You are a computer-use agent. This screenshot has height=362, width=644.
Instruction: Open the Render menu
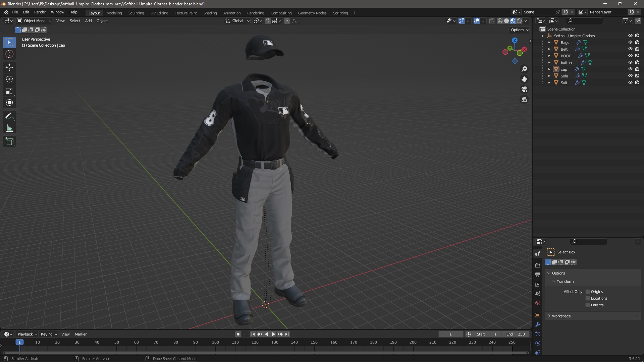click(40, 12)
